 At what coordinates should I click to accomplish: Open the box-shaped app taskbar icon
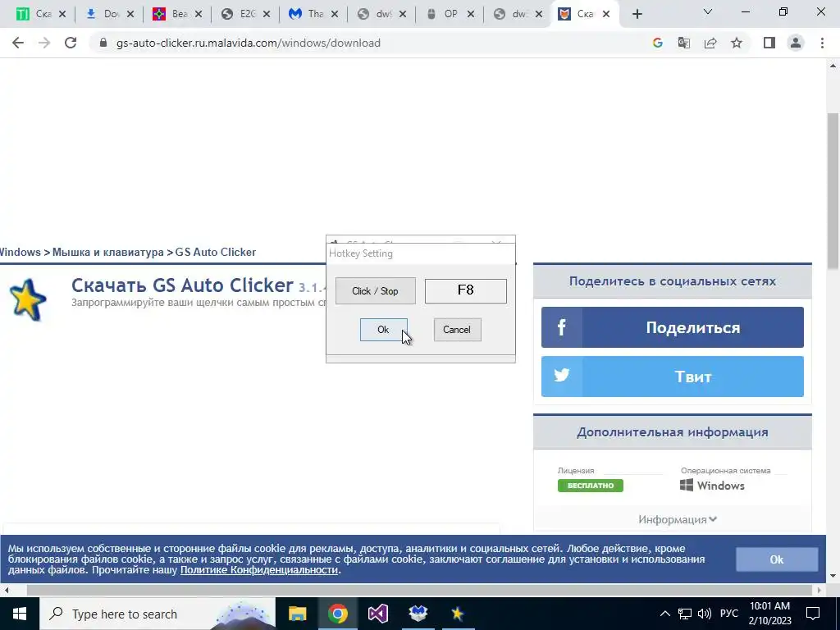click(418, 614)
